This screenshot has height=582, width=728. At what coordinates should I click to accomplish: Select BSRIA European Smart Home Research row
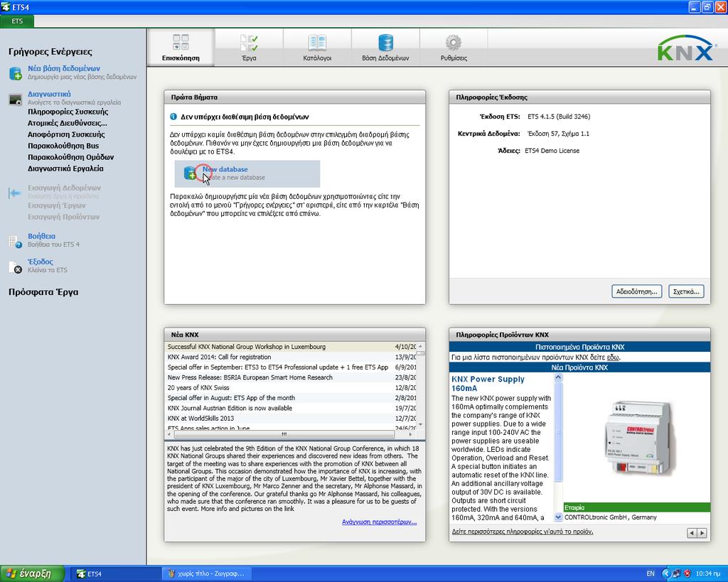pyautogui.click(x=291, y=377)
